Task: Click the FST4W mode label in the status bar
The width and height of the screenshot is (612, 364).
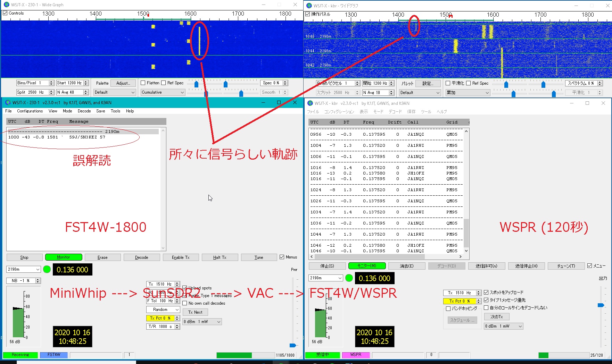Action: [x=53, y=355]
